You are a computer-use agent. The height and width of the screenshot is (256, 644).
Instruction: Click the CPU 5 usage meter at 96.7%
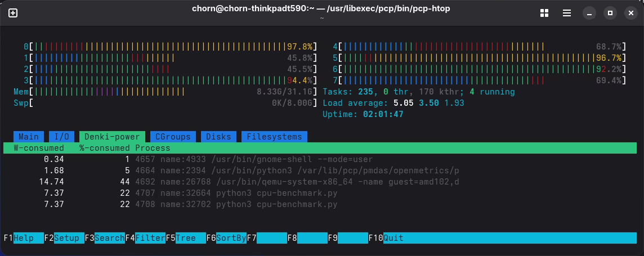coord(480,58)
